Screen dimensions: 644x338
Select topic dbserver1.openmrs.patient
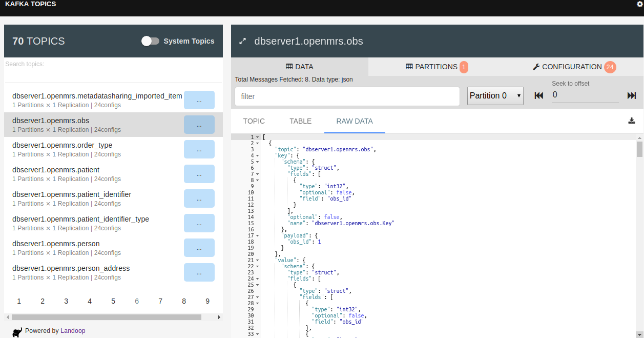[x=56, y=170]
